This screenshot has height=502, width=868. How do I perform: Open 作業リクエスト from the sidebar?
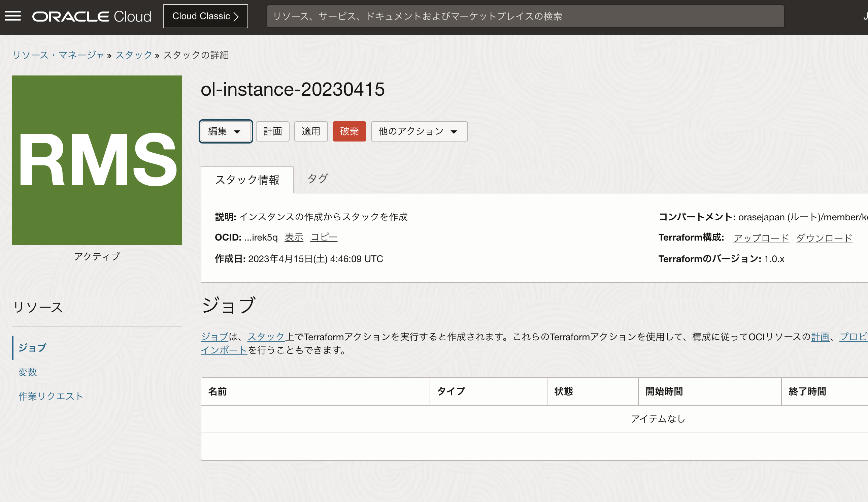tap(50, 396)
